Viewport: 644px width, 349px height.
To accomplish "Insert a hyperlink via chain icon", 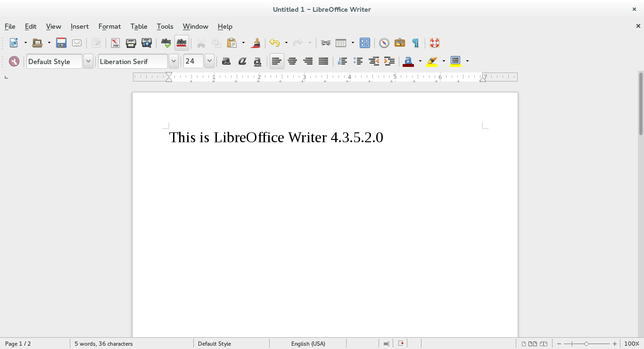I will 326,43.
